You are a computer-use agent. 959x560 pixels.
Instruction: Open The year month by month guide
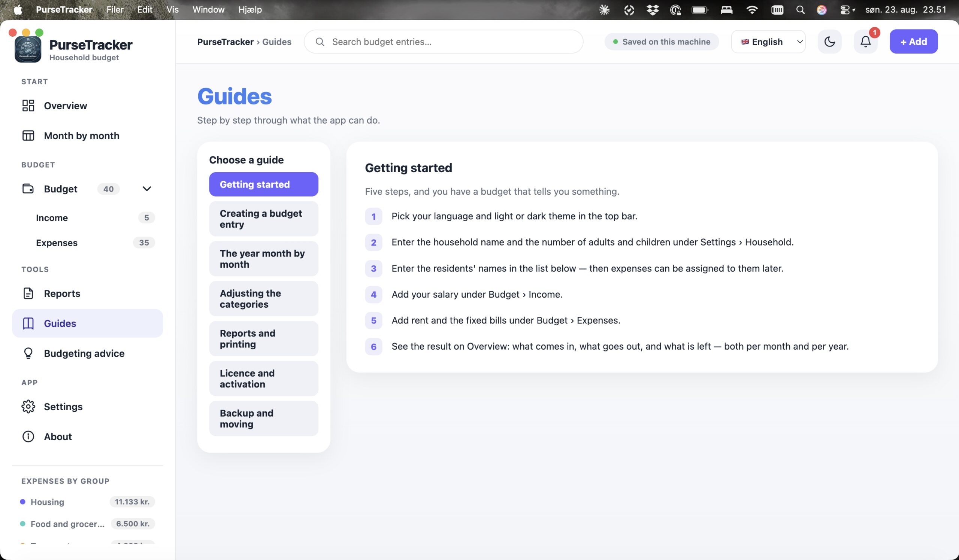[263, 259]
